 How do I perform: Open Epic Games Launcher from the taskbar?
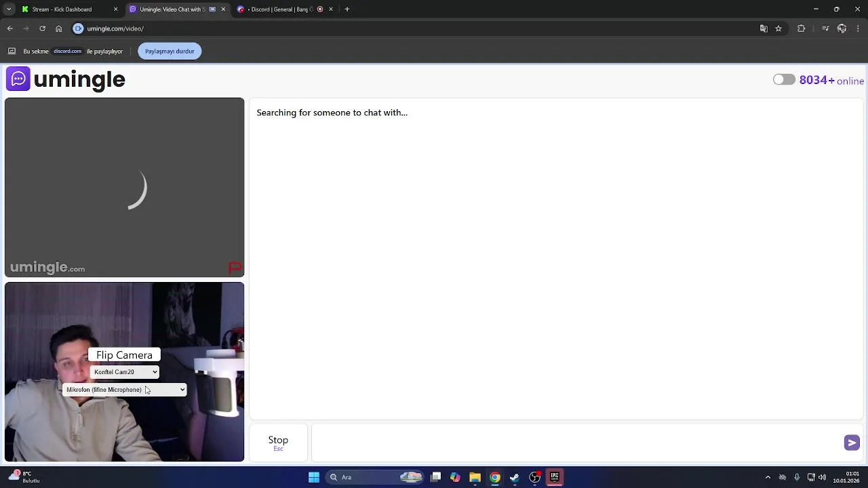coord(554,477)
